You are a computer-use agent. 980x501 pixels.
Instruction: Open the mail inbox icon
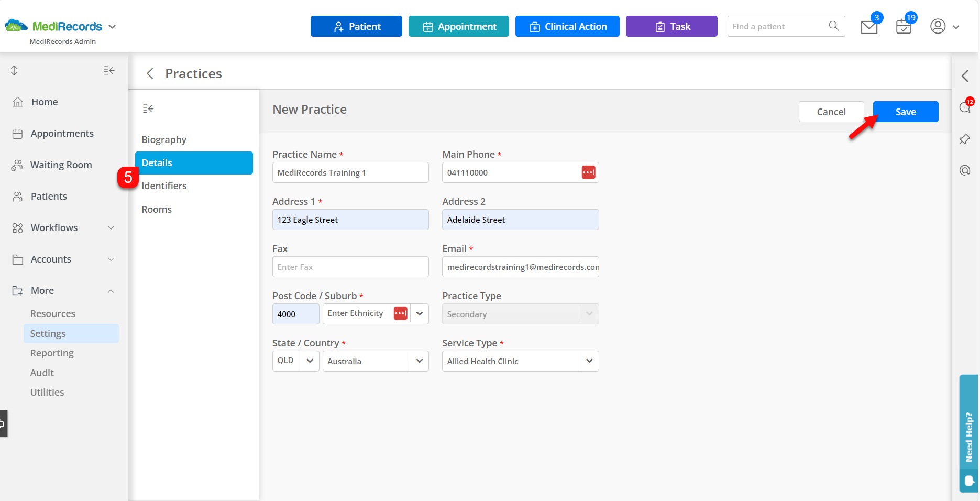(x=869, y=27)
